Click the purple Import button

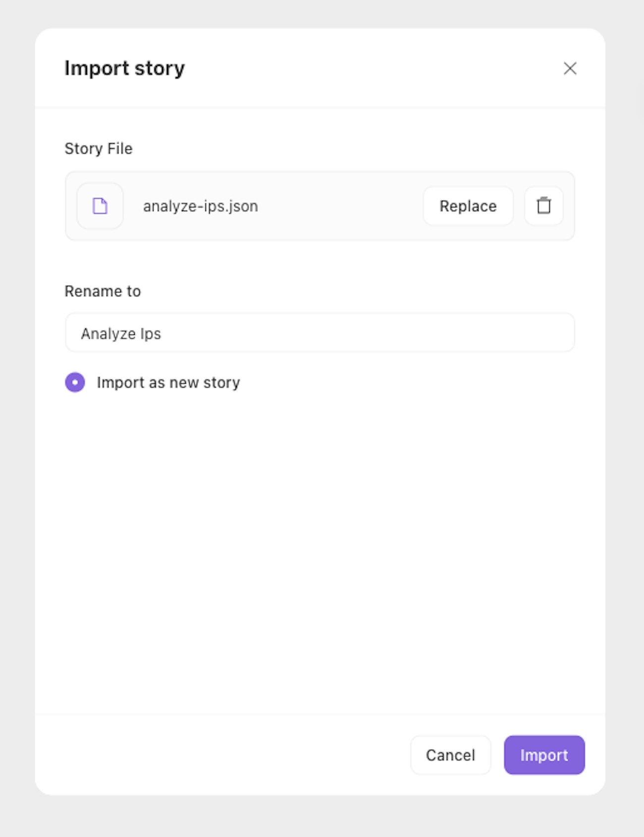pyautogui.click(x=544, y=755)
